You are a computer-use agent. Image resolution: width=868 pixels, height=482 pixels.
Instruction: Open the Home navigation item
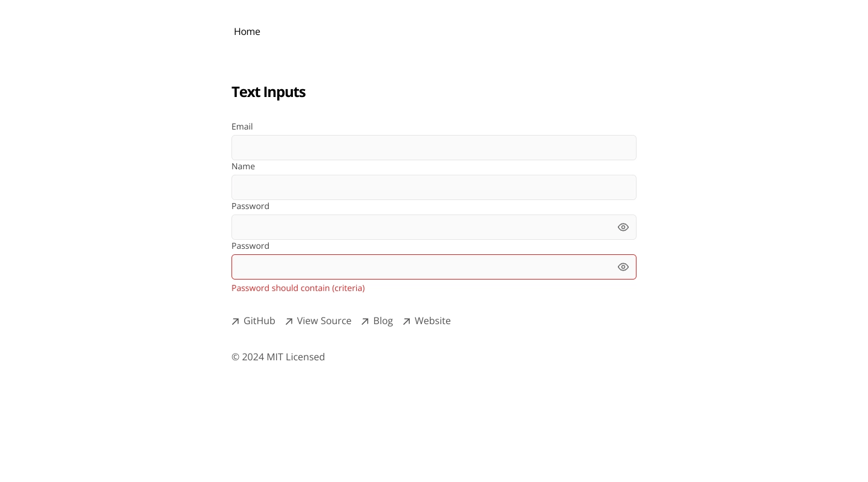tap(247, 31)
